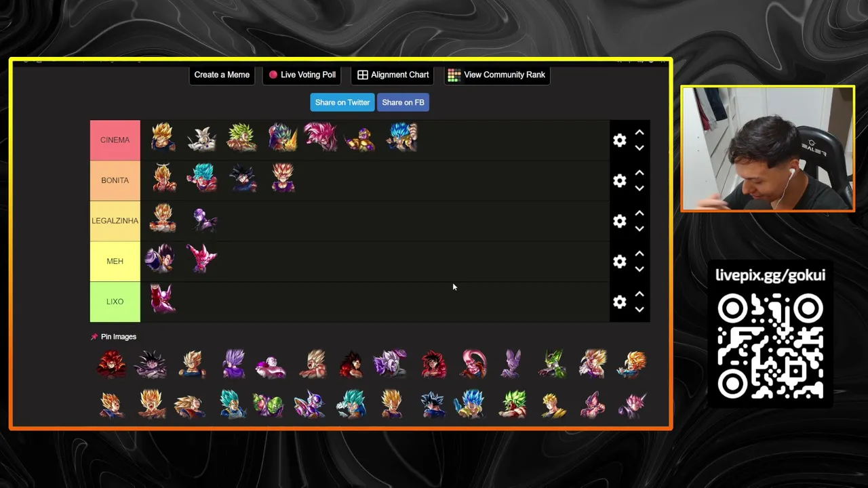
Task: Move LEGALZINHA row down using its down arrow
Action: (639, 228)
